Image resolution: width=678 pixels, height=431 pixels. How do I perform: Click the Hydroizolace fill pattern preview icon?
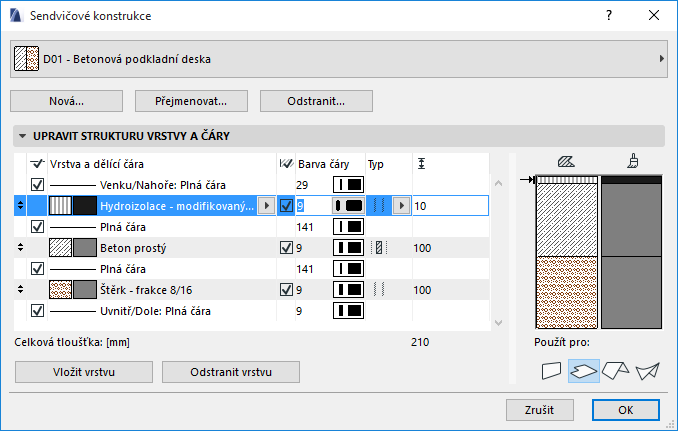click(61, 206)
